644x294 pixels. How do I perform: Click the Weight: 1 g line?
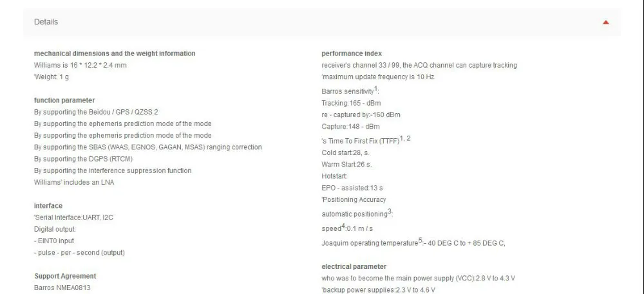click(52, 77)
